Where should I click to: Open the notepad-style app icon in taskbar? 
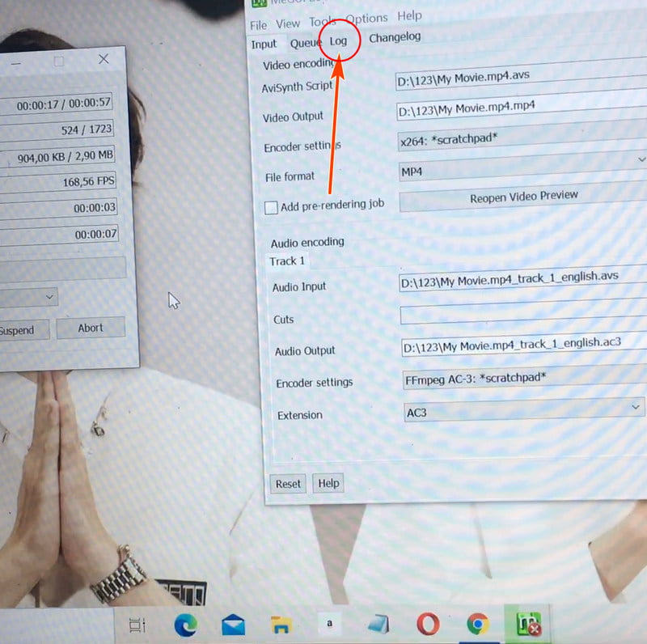coord(378,624)
